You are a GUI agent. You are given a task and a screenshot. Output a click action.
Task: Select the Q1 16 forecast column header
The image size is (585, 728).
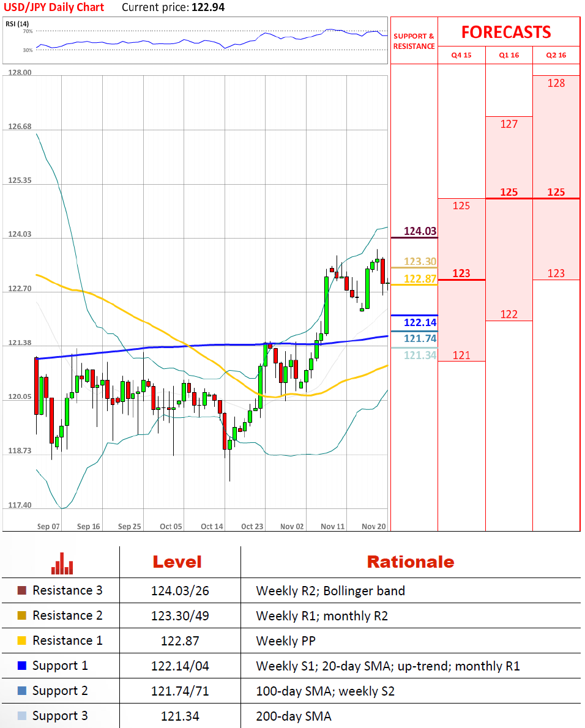pos(509,55)
